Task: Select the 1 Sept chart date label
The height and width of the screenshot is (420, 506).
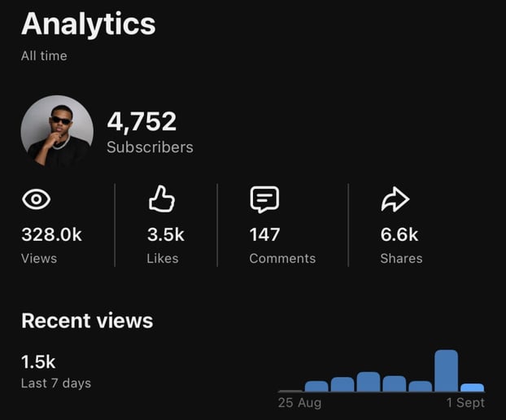Action: pyautogui.click(x=465, y=403)
